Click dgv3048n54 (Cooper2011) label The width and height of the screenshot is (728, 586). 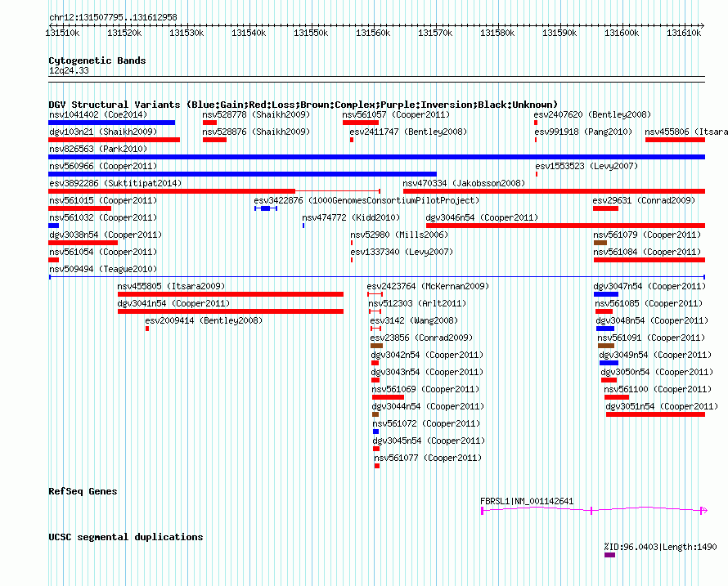coord(652,320)
